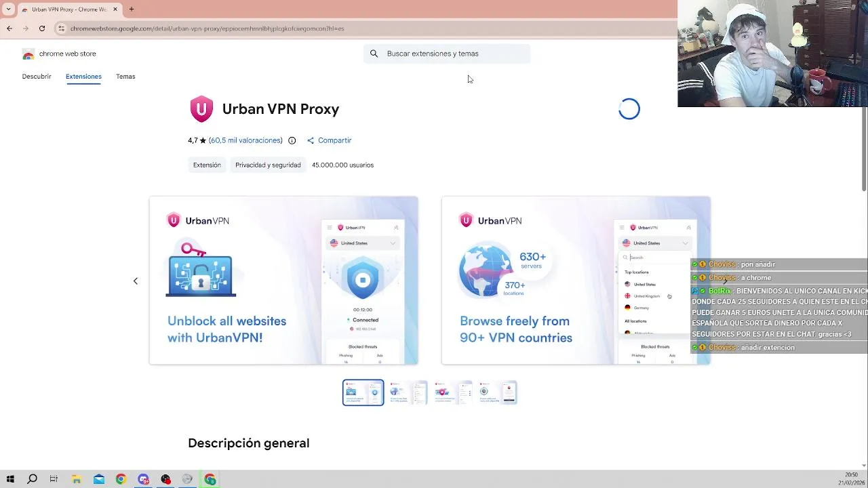Switch to the highlighted Chrome profile taskbar icon
This screenshot has height=488, width=868.
[x=210, y=479]
